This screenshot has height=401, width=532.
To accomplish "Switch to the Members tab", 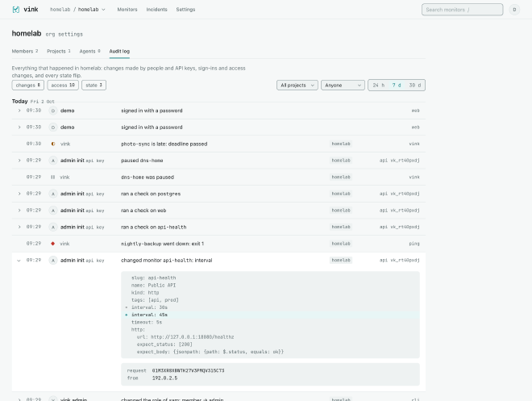I will [25, 52].
